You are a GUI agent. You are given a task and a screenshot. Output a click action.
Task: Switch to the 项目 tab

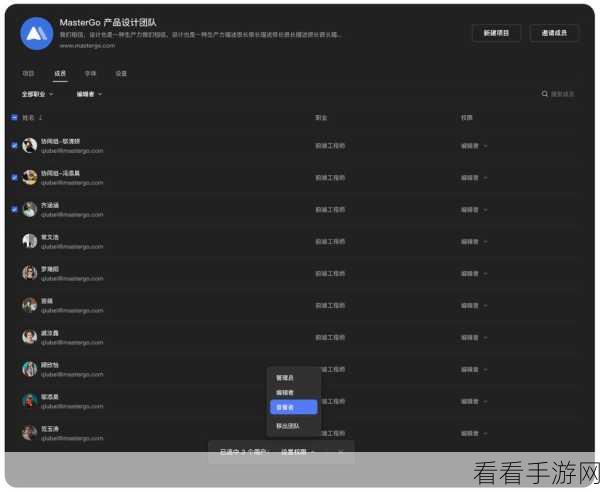pos(28,73)
